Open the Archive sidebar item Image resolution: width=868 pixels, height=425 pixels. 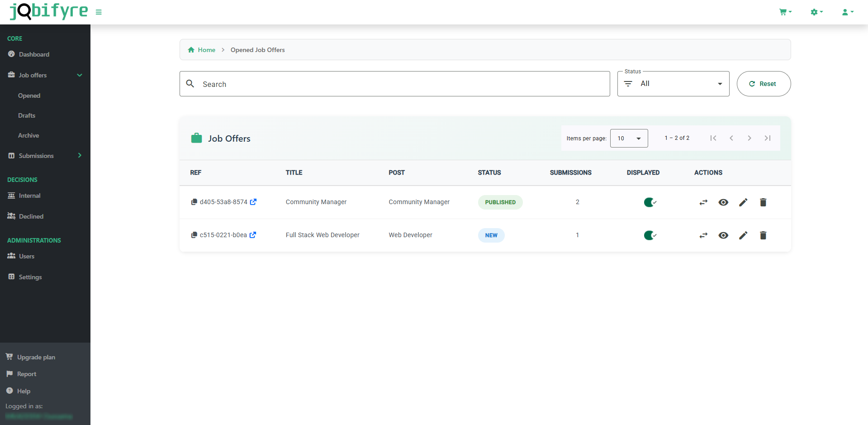(x=28, y=135)
